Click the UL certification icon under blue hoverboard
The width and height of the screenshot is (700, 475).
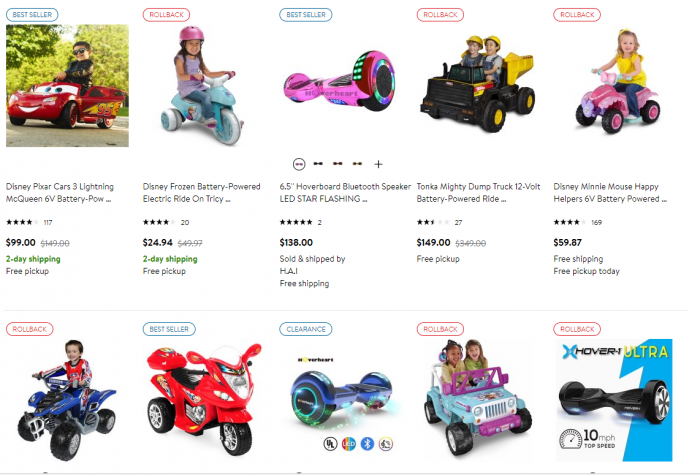pos(330,444)
